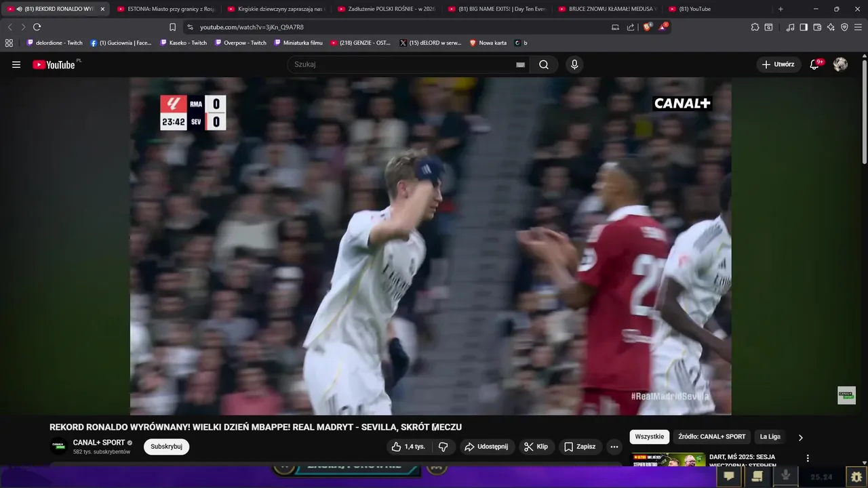Click the share page icon in address bar

click(x=631, y=27)
